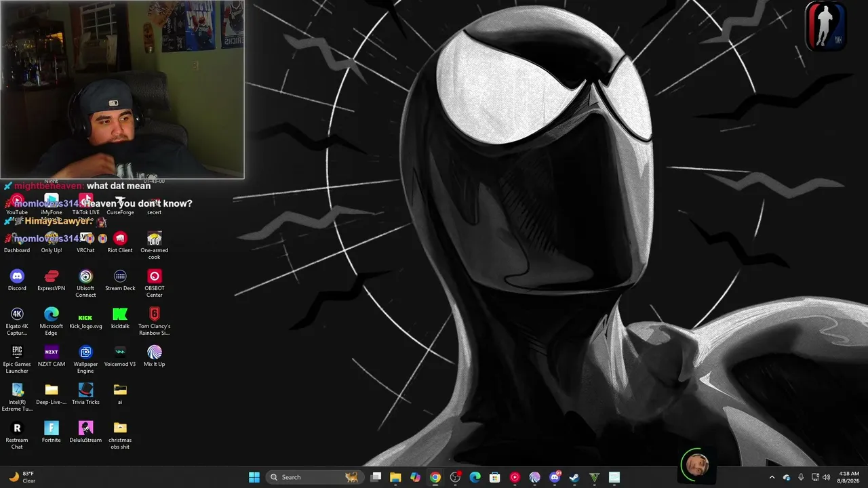Open Copilot from the taskbar

415,477
